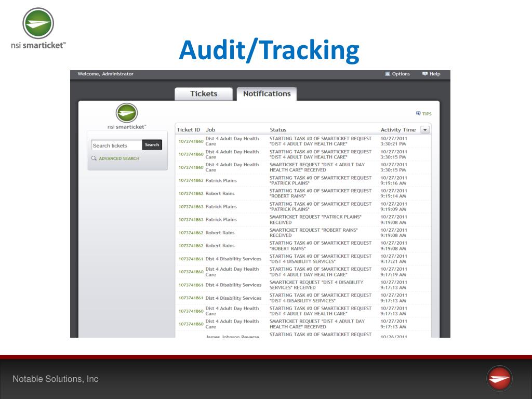Click status 'SMARTICKET REQUEST "DIST 4 DISABILITY SERVICES" RECEIVED'
The image size is (532, 399).
316,285
